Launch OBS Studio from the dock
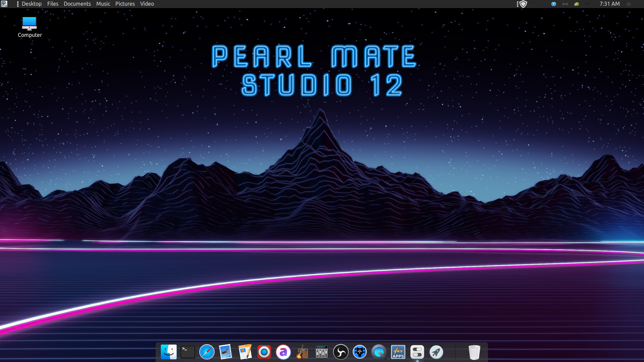Image resolution: width=644 pixels, height=362 pixels. (x=340, y=352)
